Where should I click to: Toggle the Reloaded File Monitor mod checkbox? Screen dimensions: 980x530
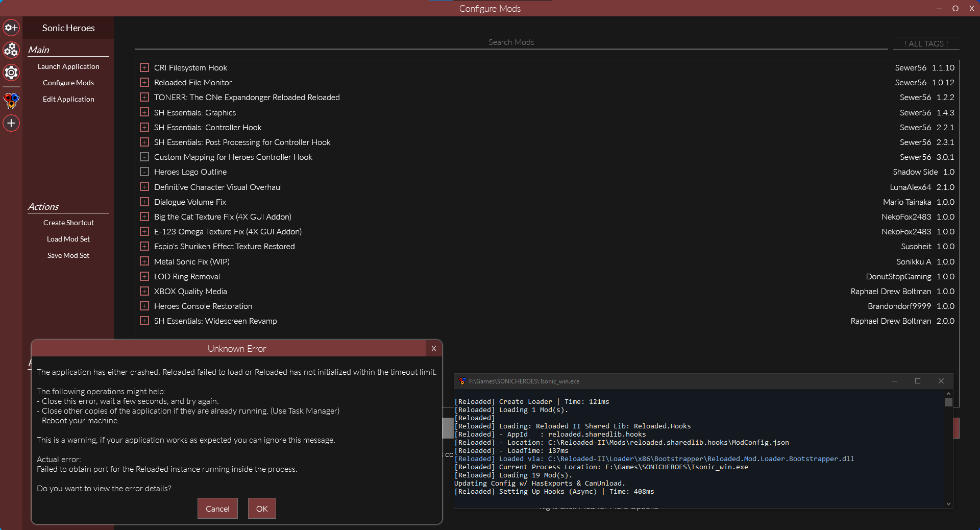tap(144, 82)
